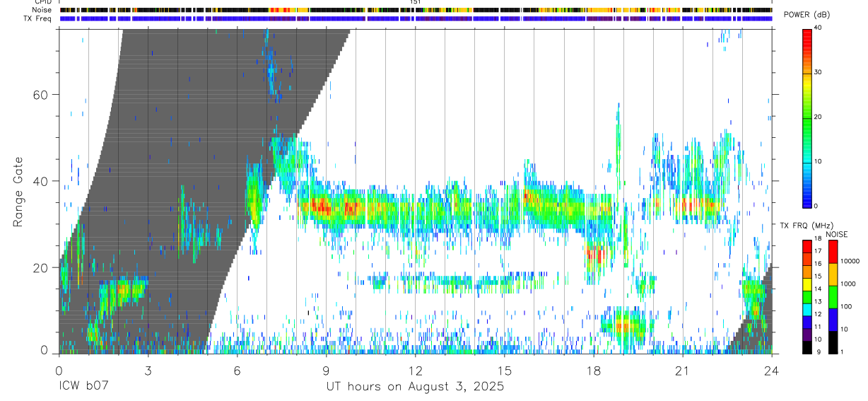This screenshot has height=401, width=868.
Task: Click the x-axis title UT hours on August 3, 2025
Action: tap(415, 387)
